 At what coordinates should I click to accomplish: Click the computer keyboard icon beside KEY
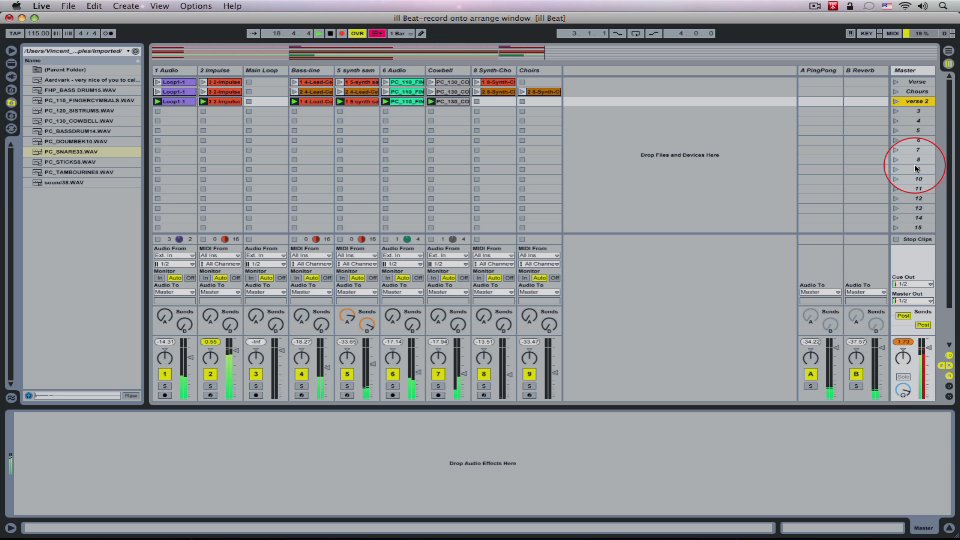point(850,33)
